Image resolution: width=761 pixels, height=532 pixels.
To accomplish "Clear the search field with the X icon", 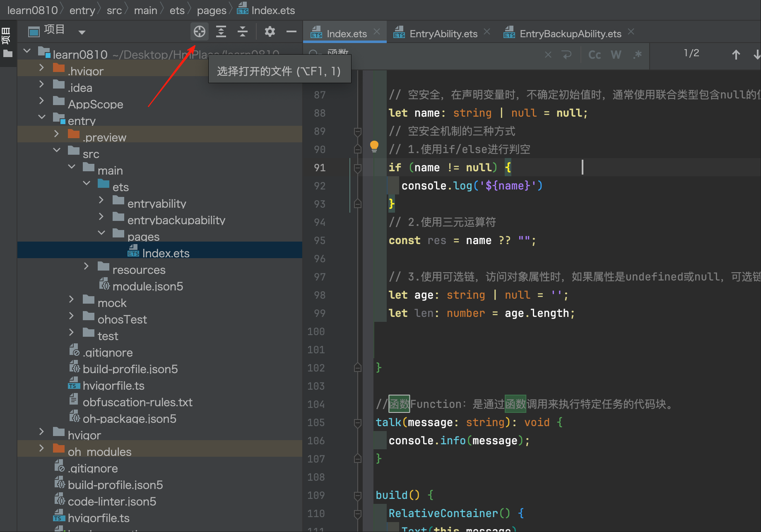I will point(548,55).
